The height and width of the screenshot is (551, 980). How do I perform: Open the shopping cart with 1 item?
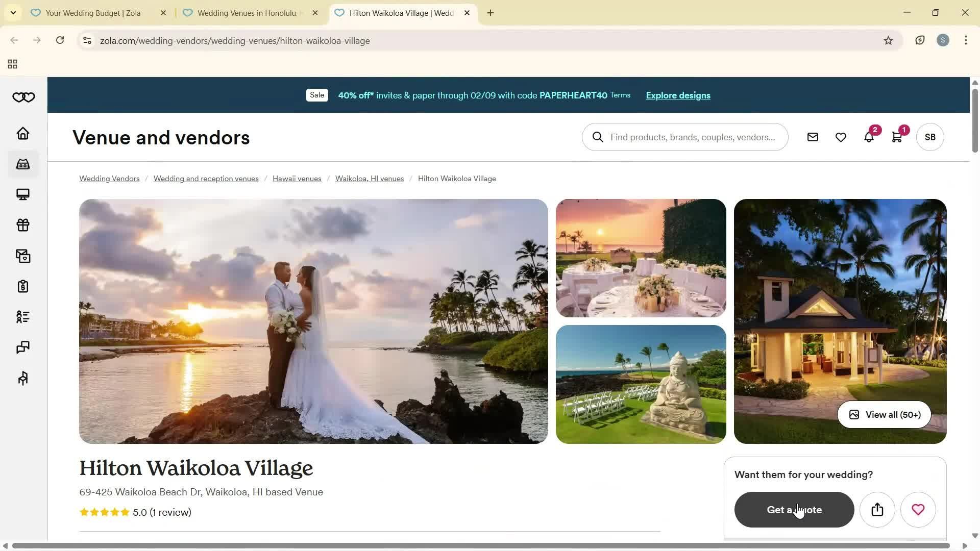click(897, 137)
